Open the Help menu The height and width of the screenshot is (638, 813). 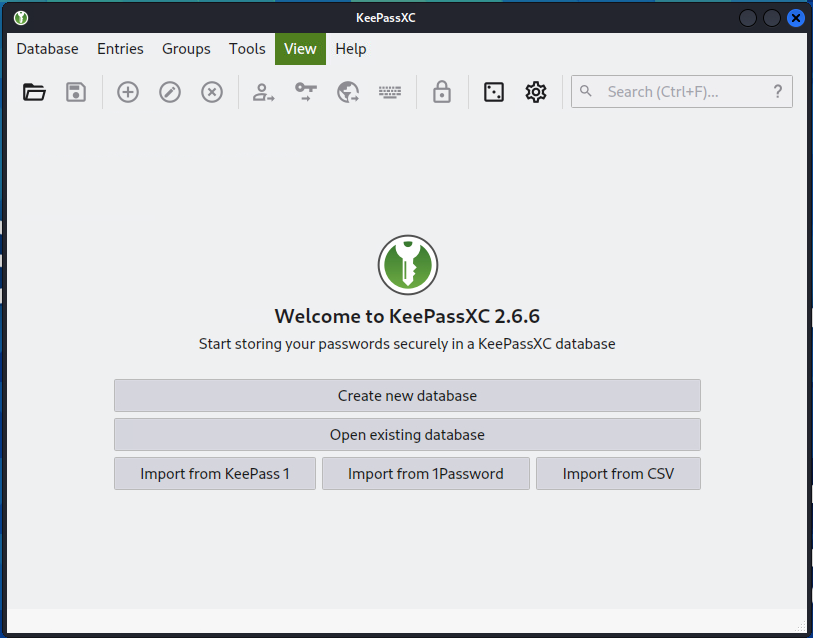(x=351, y=49)
